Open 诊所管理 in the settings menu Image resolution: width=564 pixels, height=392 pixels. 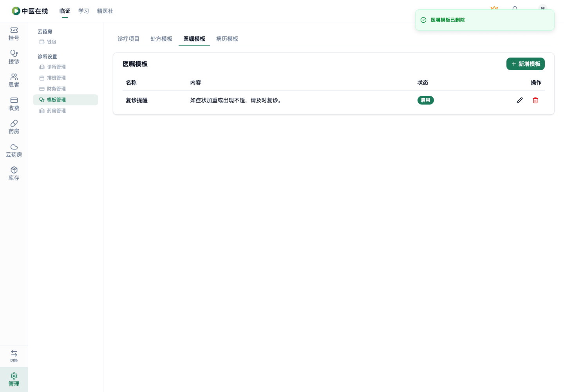pos(65,67)
